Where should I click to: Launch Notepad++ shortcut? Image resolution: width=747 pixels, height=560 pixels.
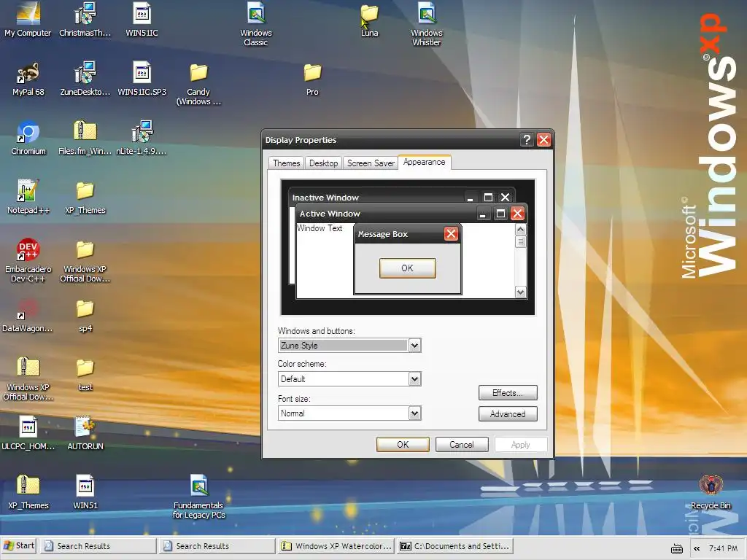[x=28, y=197]
